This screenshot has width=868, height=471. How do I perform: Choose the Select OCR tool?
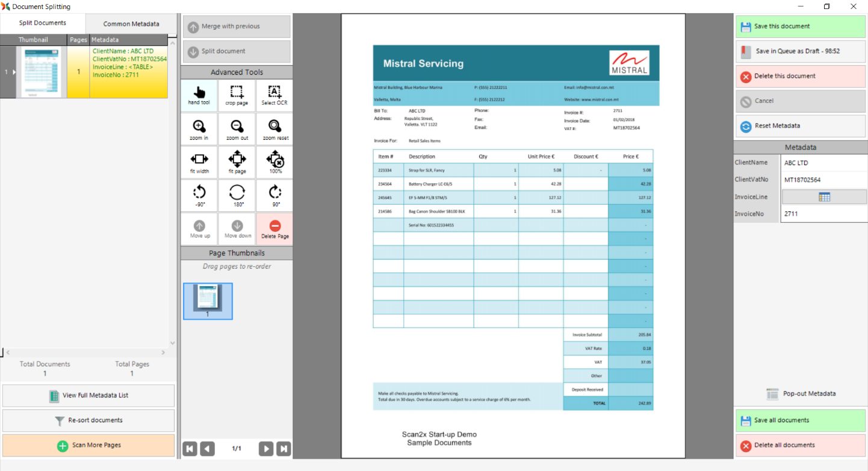[x=274, y=95]
